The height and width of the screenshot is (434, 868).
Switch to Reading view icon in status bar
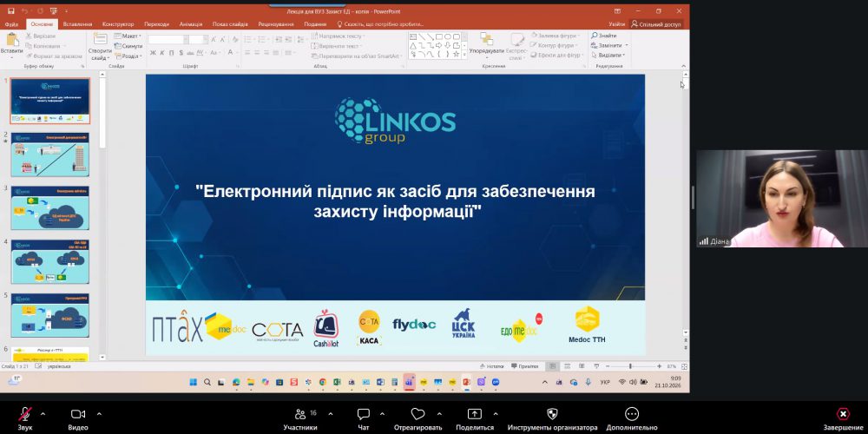582,366
